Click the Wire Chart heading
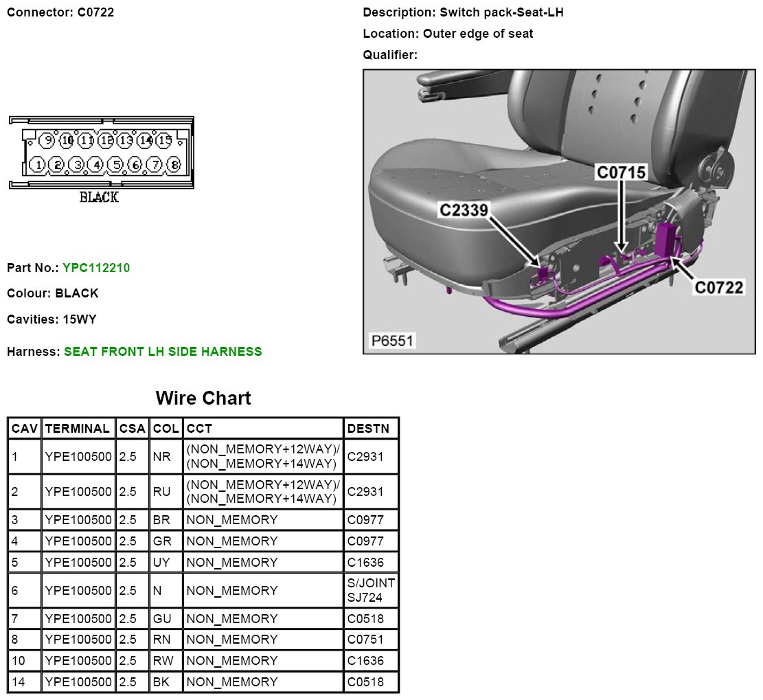 pyautogui.click(x=203, y=398)
